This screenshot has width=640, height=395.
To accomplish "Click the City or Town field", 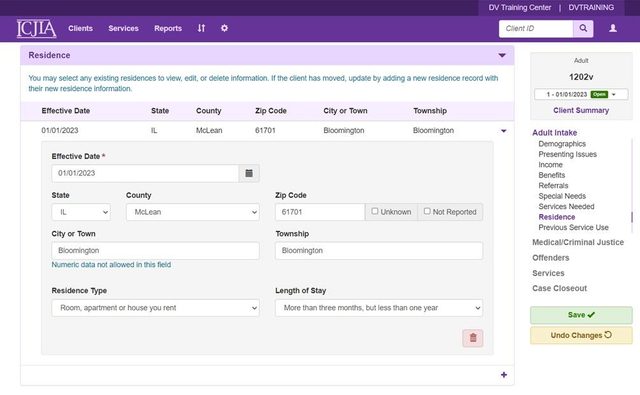I will pyautogui.click(x=156, y=251).
